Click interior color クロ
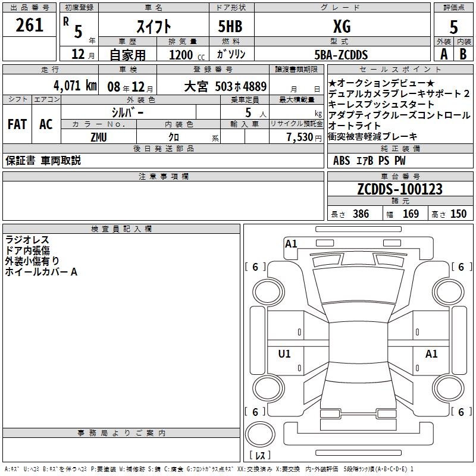The image size is (476, 476). [174, 137]
